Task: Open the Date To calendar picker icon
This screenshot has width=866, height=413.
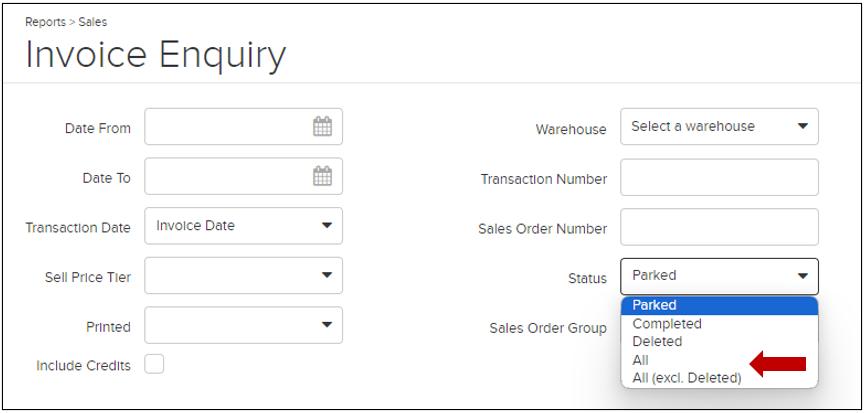Action: click(x=323, y=176)
